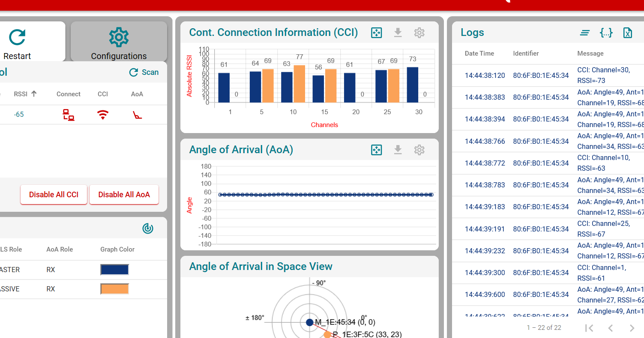This screenshot has width=644, height=338.
Task: Select the RSSI value -65
Action: [x=19, y=115]
